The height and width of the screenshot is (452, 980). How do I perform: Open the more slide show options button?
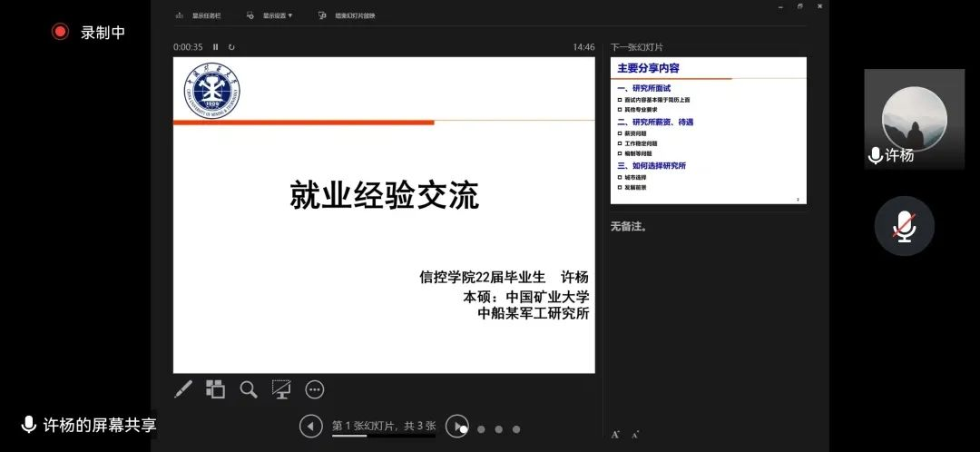click(315, 389)
